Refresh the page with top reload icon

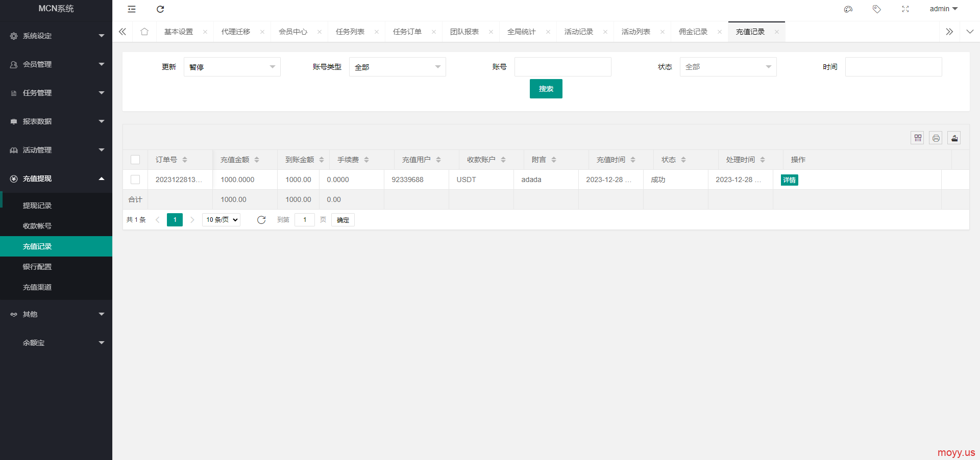[x=160, y=9]
